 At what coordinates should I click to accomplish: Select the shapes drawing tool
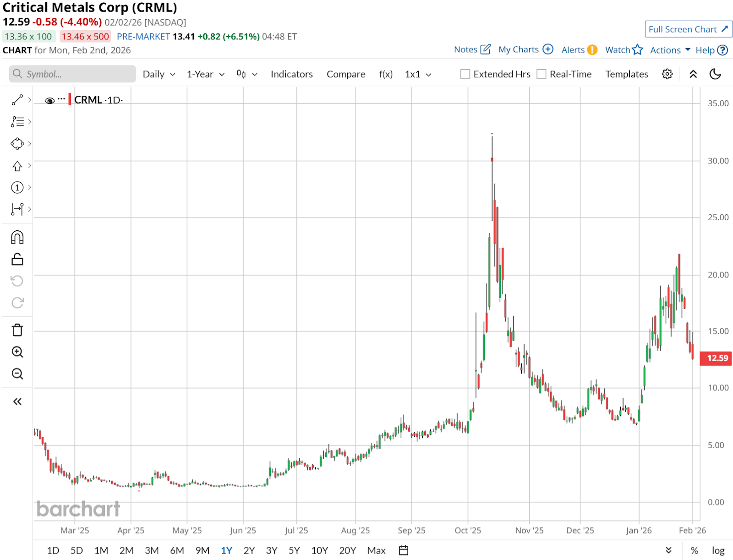(x=17, y=144)
